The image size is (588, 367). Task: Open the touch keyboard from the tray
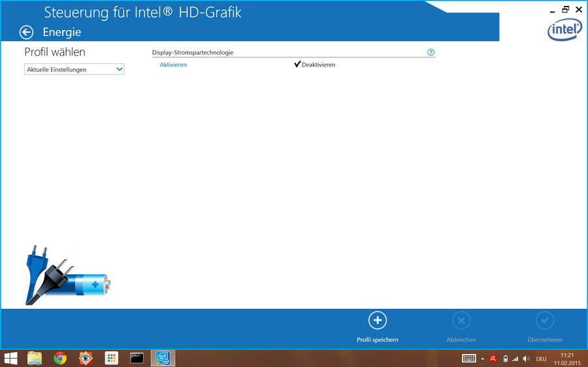tap(468, 359)
